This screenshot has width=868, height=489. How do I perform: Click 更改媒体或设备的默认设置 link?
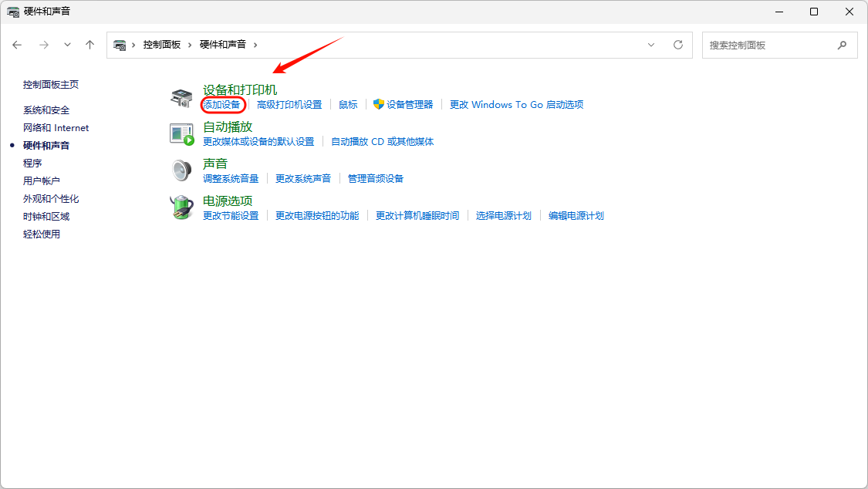coord(258,142)
